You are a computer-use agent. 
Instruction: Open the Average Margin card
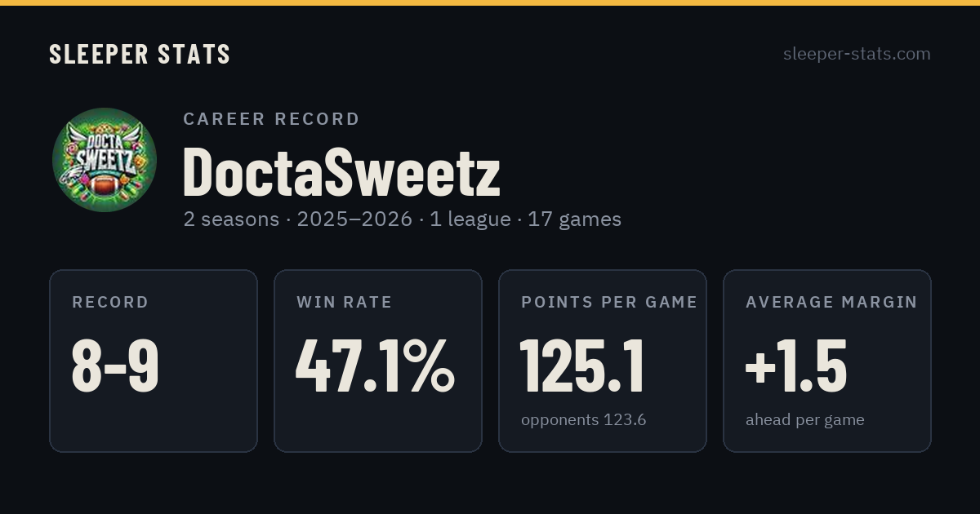click(827, 361)
